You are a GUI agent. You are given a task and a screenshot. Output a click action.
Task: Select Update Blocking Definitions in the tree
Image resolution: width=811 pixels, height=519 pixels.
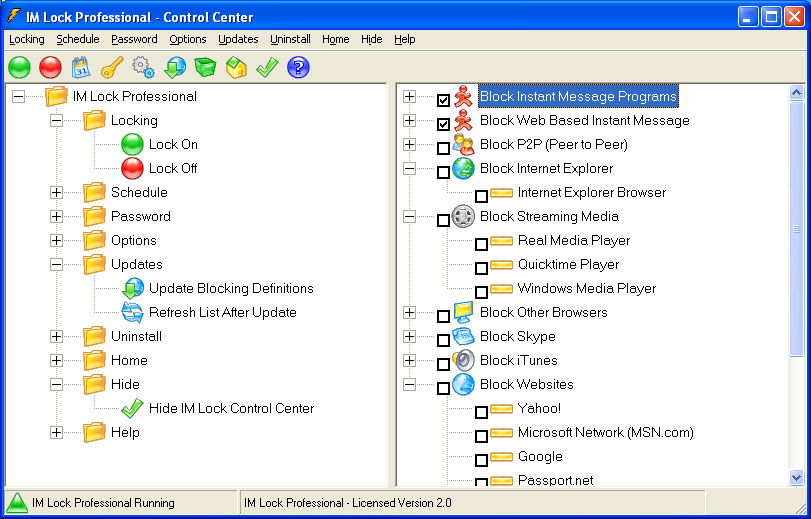231,288
